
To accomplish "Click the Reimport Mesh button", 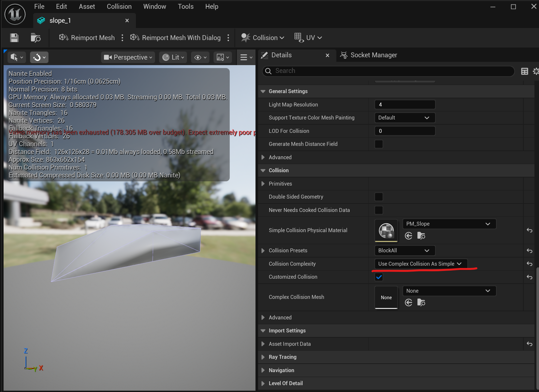I will [x=87, y=38].
